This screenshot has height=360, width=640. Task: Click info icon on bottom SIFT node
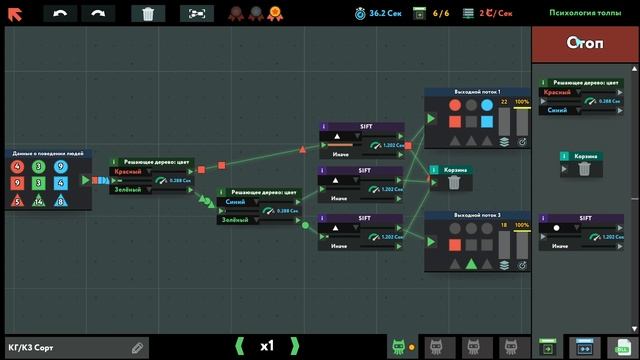click(x=322, y=218)
